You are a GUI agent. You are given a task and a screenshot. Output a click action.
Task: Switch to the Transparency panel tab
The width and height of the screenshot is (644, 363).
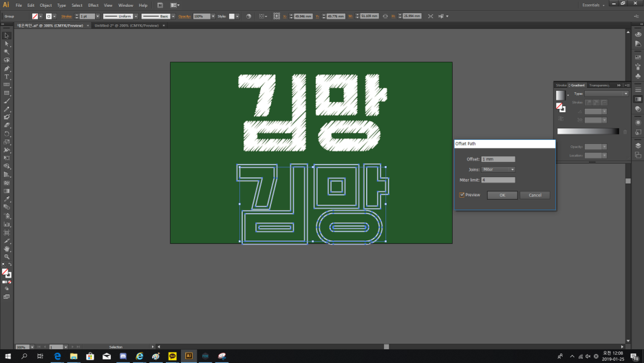(x=599, y=85)
